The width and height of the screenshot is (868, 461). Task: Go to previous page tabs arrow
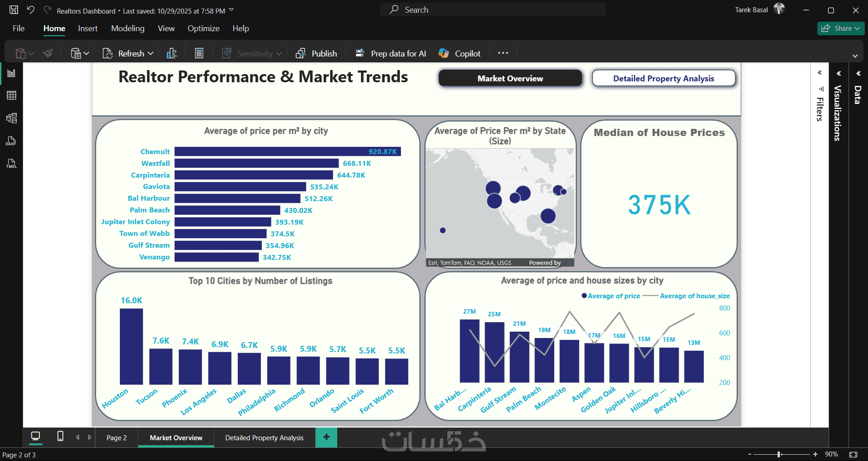78,437
